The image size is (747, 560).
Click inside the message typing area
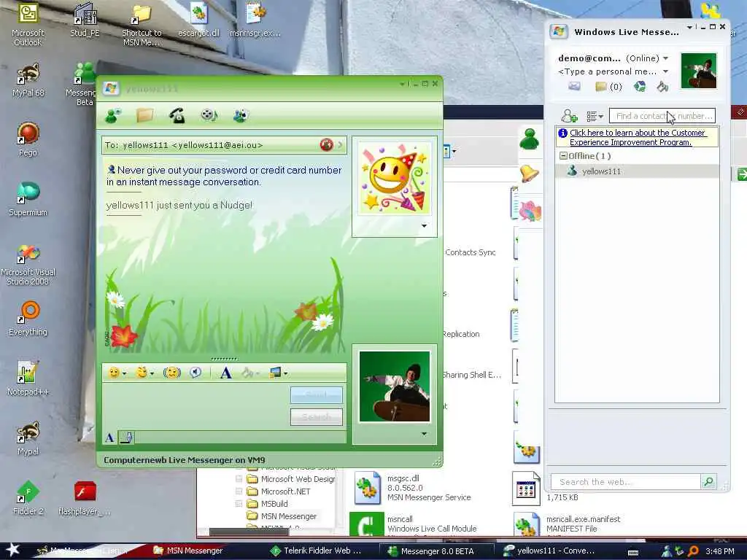(x=196, y=405)
